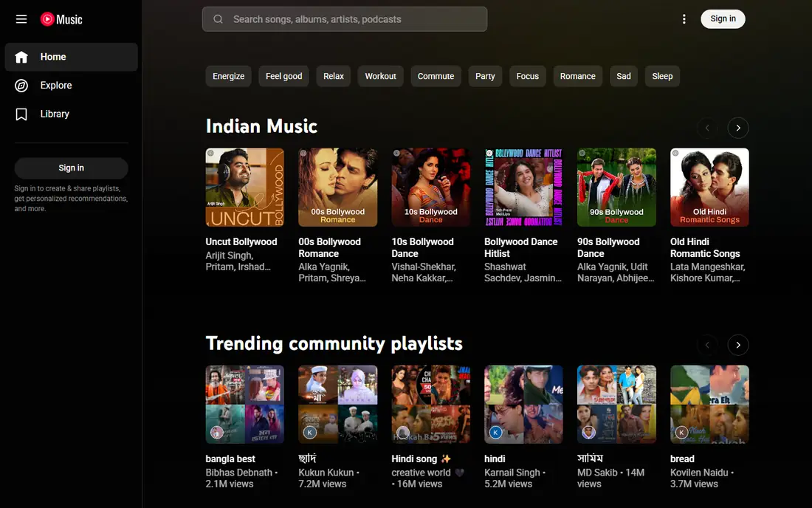Click the Indian Music section heading
The image size is (812, 508).
pos(261,126)
